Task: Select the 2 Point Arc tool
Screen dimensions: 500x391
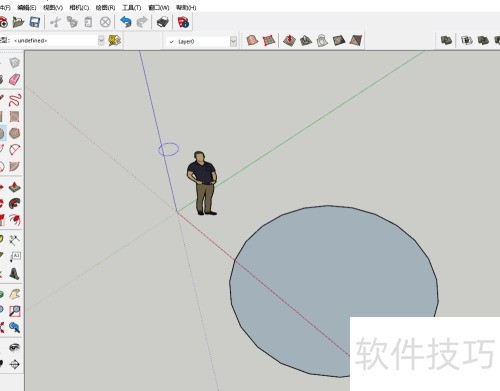Action: [x=14, y=150]
